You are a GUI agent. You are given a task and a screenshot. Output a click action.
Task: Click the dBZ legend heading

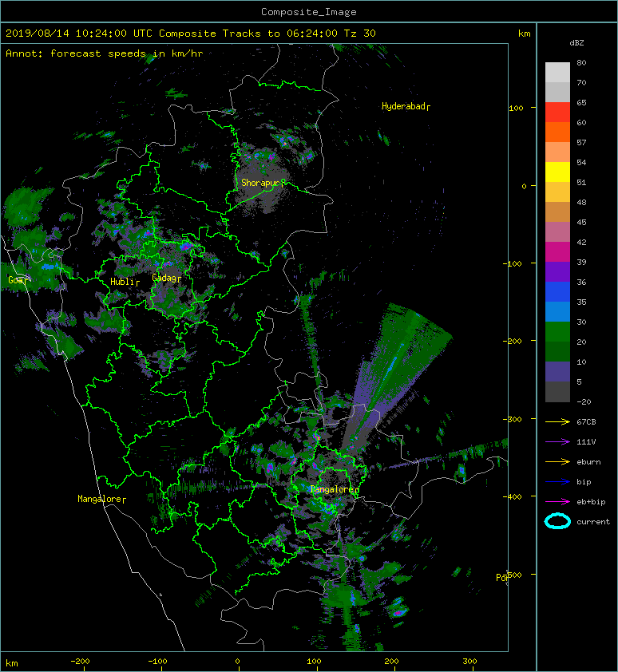[576, 43]
